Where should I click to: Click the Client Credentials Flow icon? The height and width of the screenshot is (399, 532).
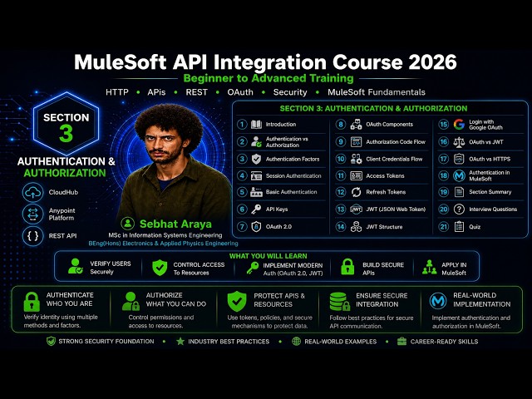[x=356, y=159]
